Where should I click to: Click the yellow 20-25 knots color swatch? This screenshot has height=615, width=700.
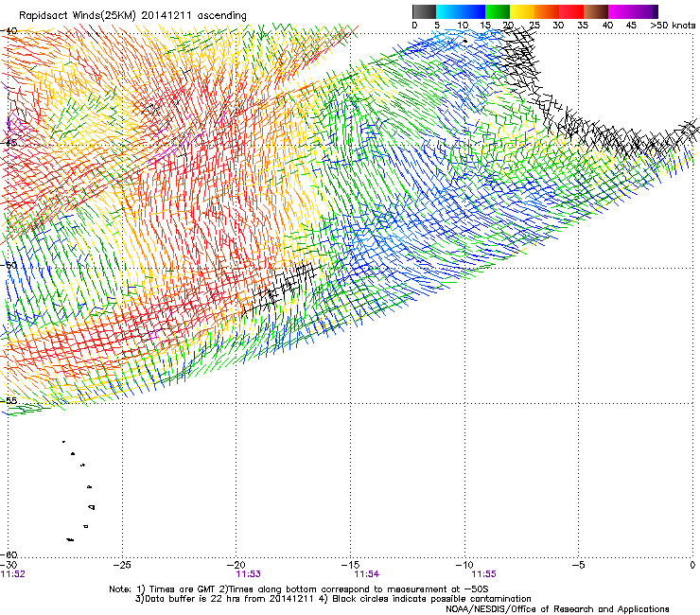(x=522, y=11)
